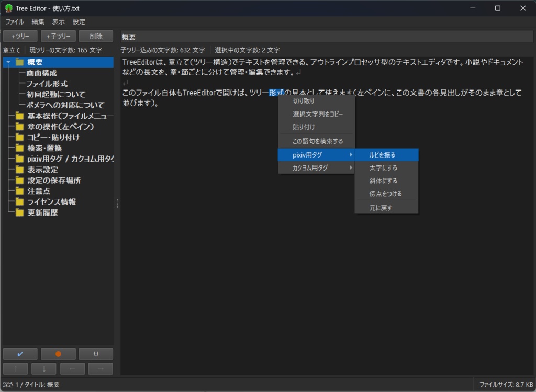Image resolution: width=536 pixels, height=392 pixels.
Task: Click 子ツリー込みの文字数: 632 文字 label
Action: click(x=163, y=50)
